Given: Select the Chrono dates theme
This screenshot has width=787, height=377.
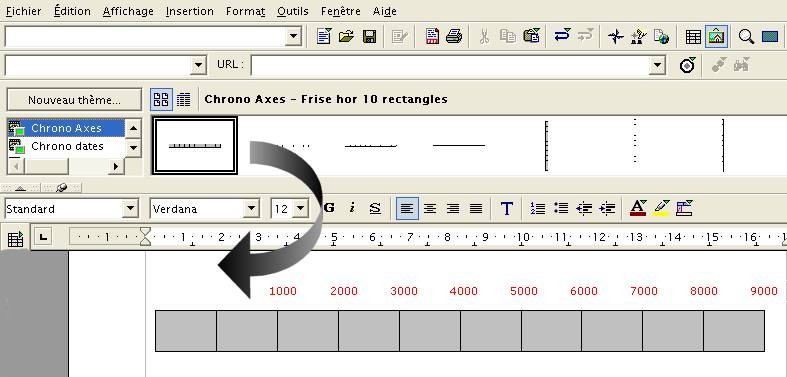Looking at the screenshot, I should point(67,147).
